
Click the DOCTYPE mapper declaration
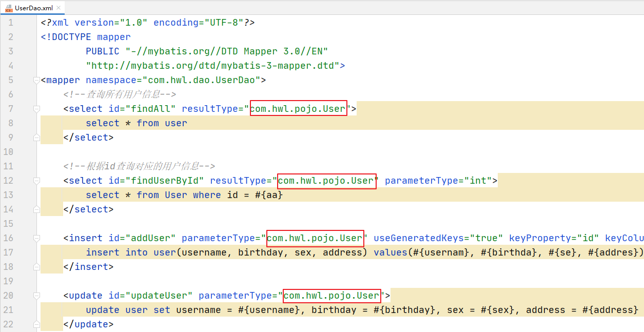86,37
